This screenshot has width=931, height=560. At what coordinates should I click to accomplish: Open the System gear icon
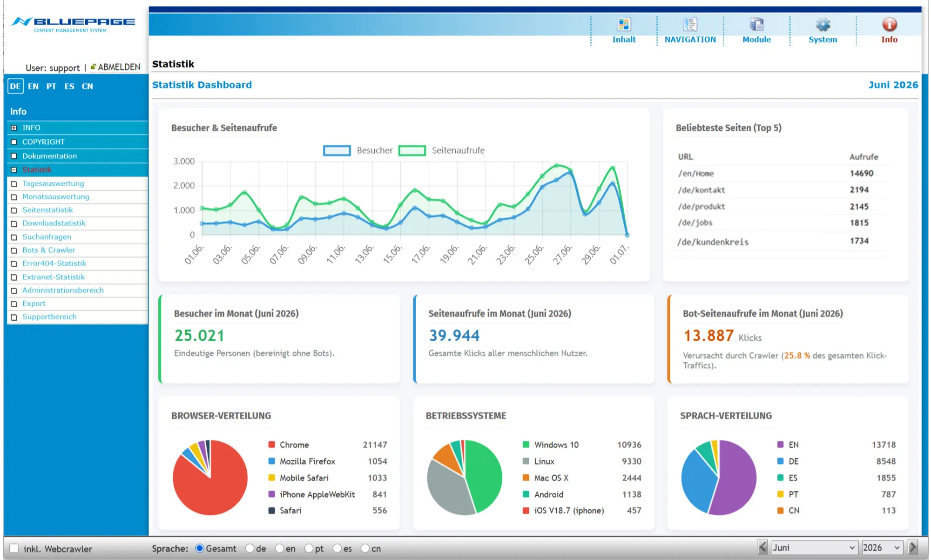point(823,24)
